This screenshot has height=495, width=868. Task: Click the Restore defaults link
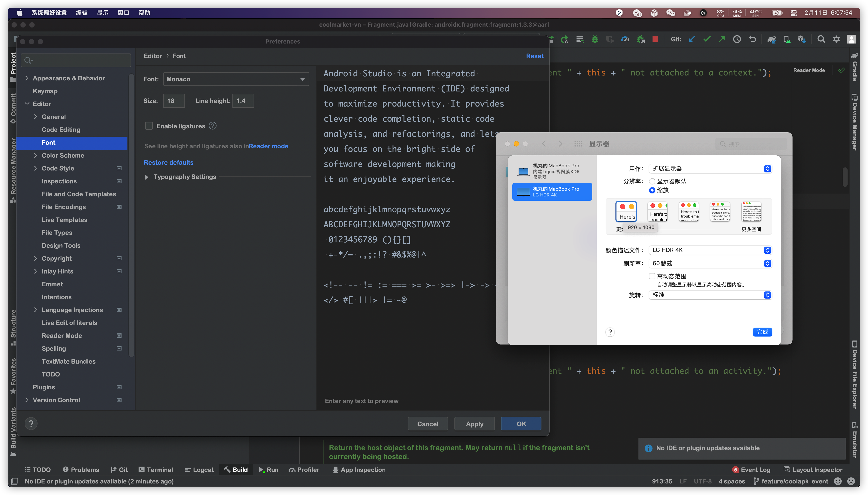[x=168, y=162]
